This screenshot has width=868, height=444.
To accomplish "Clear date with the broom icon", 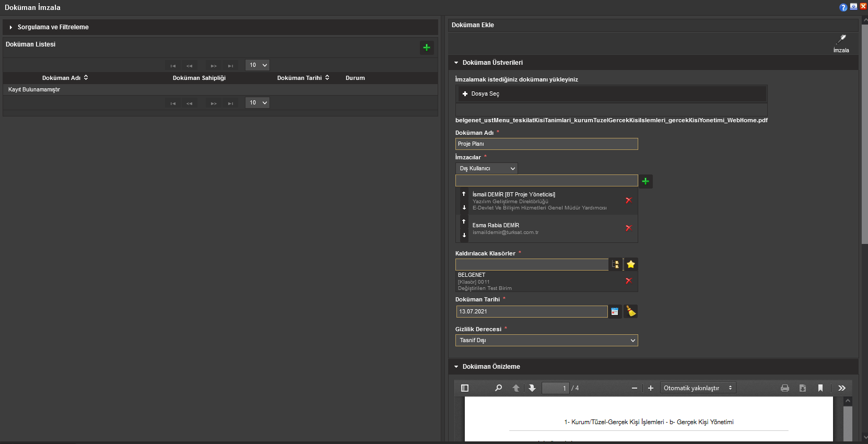I will [x=631, y=312].
